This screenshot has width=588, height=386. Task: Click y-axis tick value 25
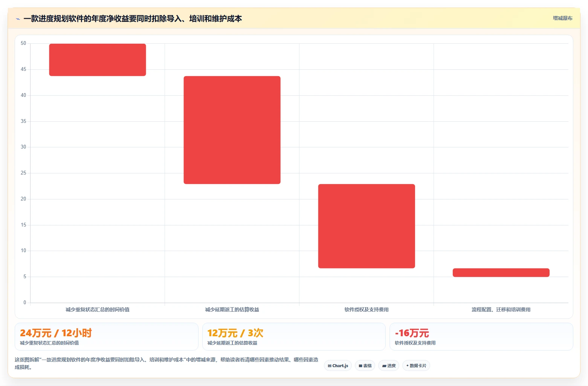pyautogui.click(x=23, y=173)
